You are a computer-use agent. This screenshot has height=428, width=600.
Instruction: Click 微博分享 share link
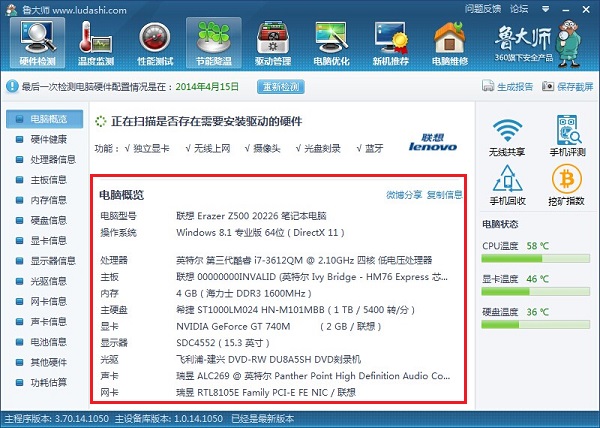pyautogui.click(x=404, y=194)
